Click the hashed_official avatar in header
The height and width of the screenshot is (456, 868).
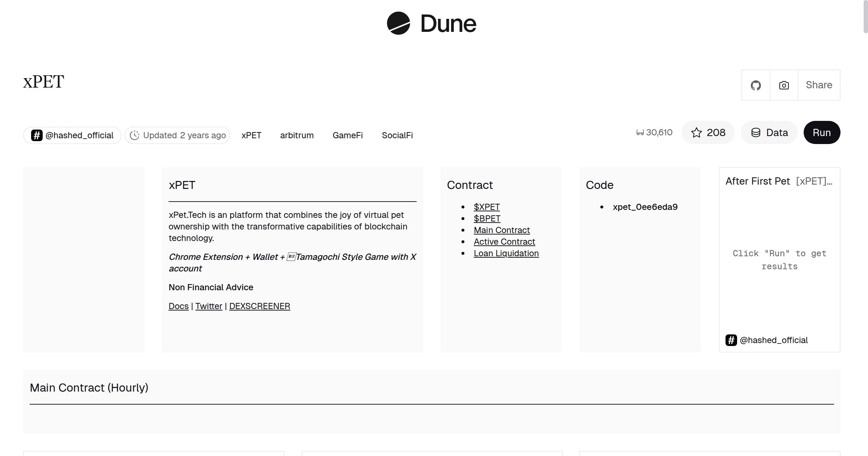coord(37,135)
